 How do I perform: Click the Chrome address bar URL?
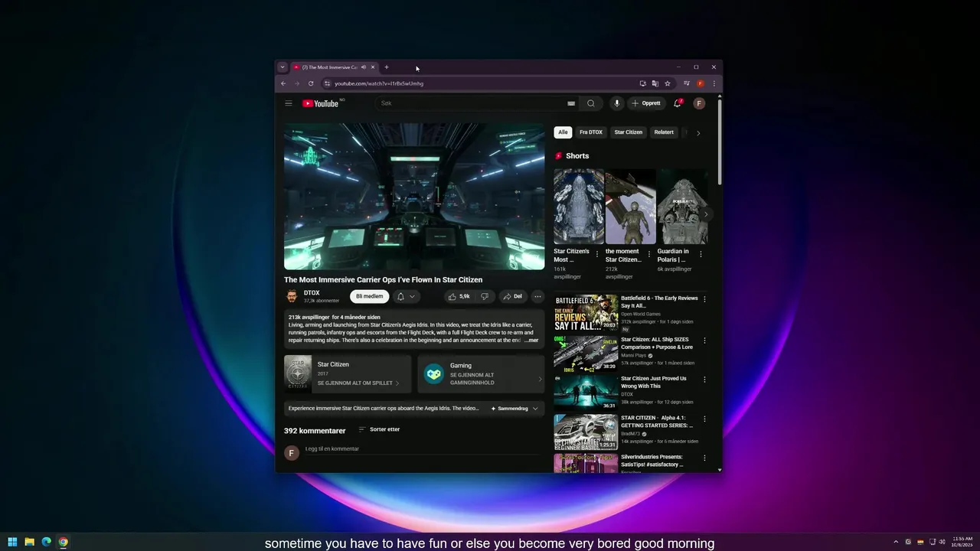[379, 83]
